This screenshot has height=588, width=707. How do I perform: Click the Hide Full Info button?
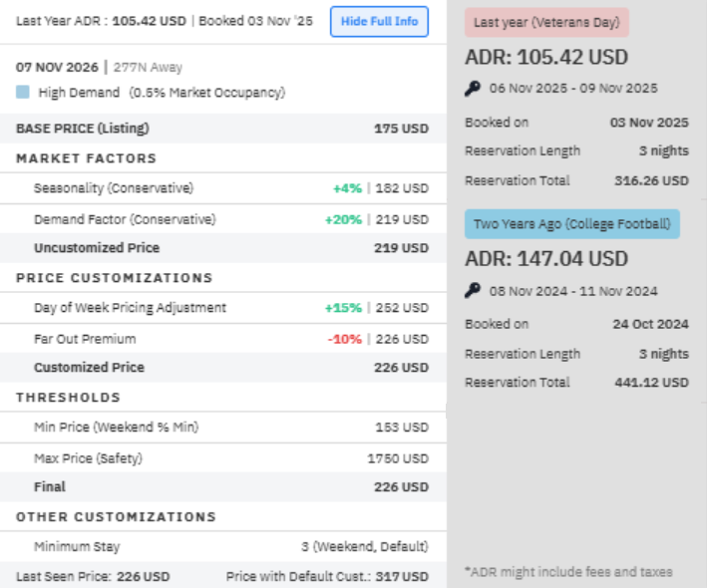click(379, 21)
